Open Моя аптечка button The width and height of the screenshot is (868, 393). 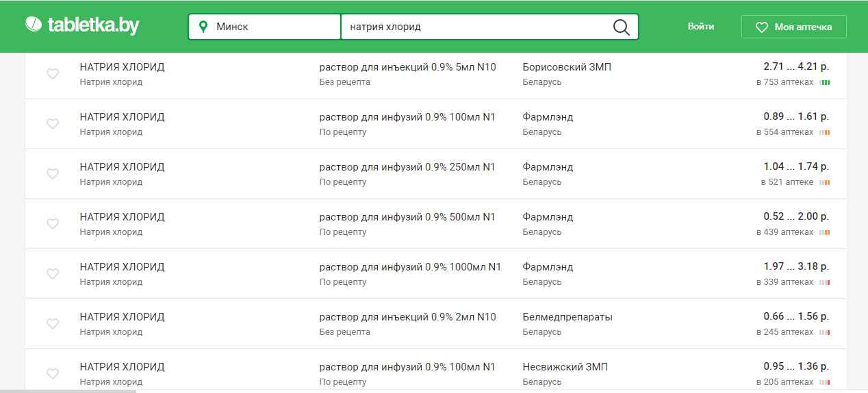(x=793, y=27)
